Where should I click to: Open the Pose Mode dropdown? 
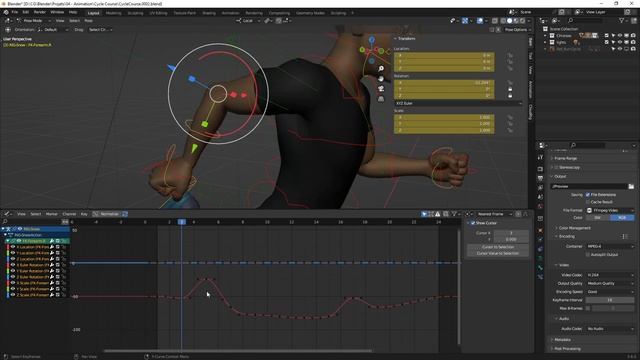(x=33, y=20)
